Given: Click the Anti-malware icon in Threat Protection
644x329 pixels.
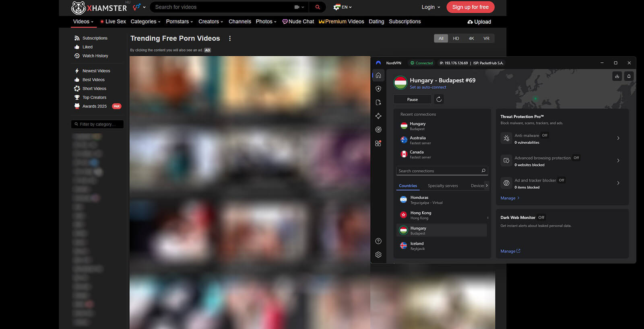Looking at the screenshot, I should 506,138.
